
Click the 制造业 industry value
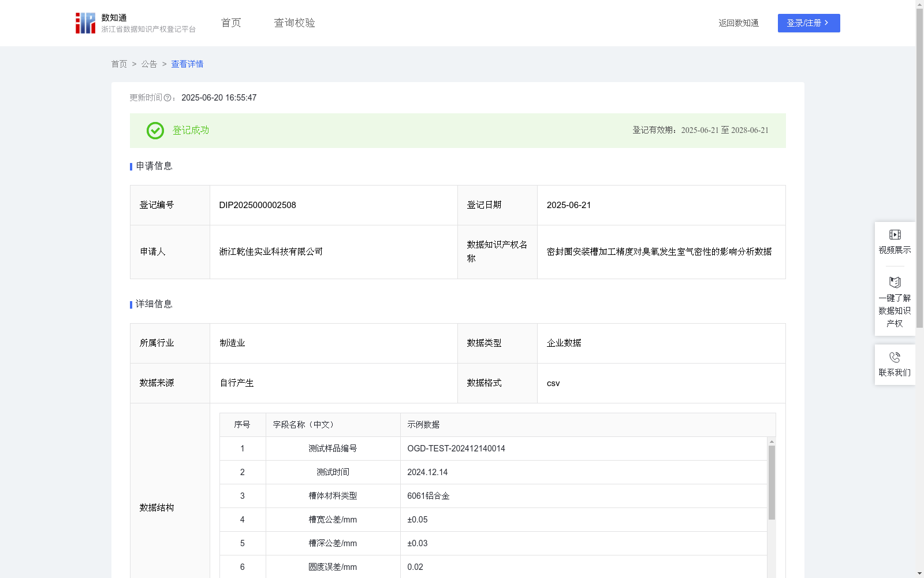point(232,343)
